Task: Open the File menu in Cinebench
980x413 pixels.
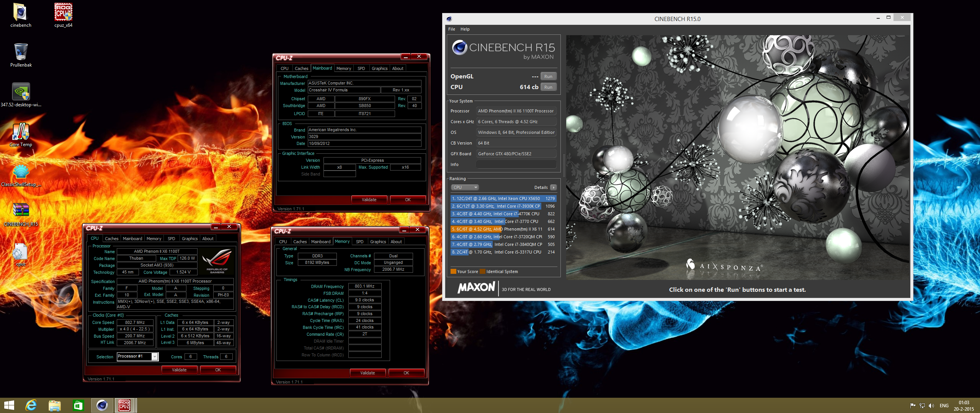Action: tap(452, 29)
